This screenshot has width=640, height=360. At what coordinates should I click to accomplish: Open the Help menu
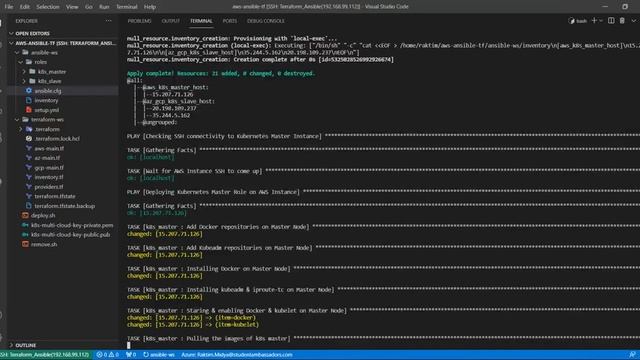coord(150,7)
